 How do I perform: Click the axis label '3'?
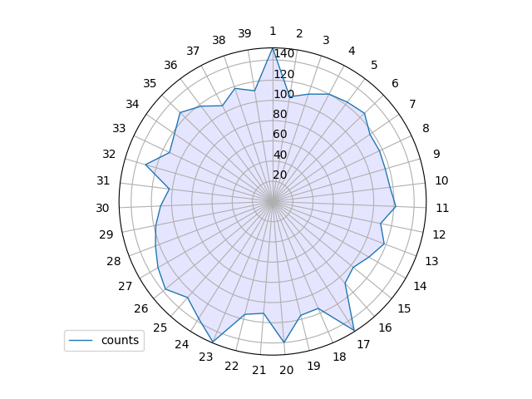(x=326, y=40)
